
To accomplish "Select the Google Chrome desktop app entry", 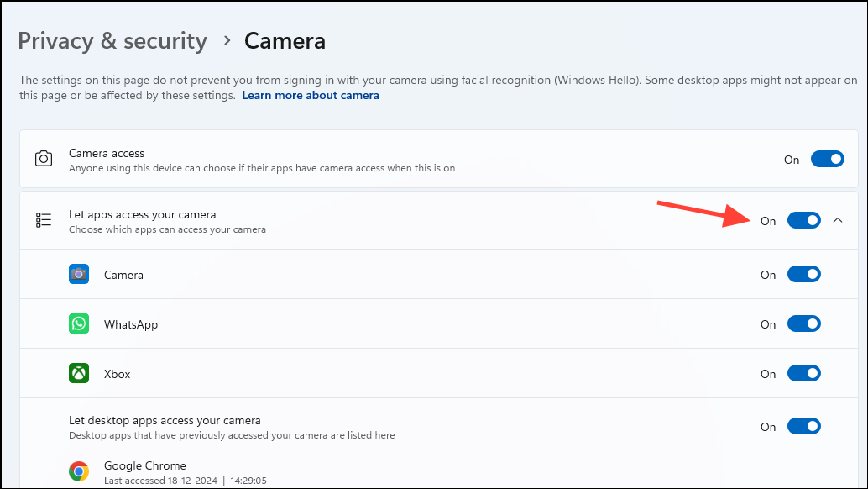I will pyautogui.click(x=145, y=465).
